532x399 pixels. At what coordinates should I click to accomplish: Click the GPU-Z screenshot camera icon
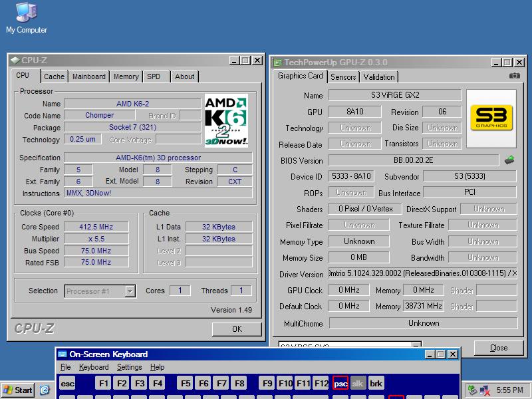click(x=514, y=76)
